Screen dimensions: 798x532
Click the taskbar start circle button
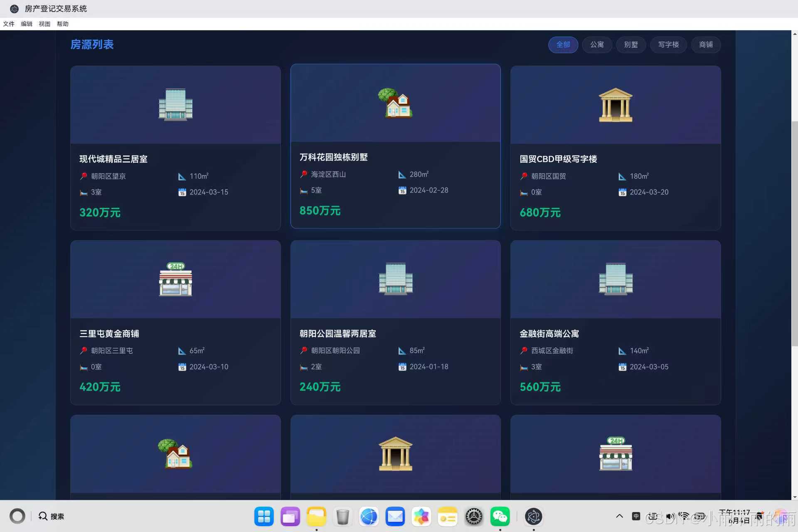coord(17,516)
